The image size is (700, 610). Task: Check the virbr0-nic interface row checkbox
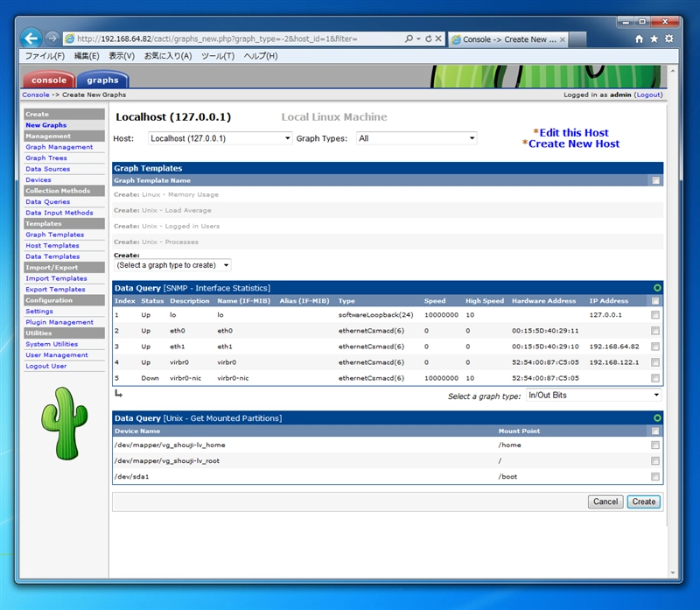point(655,378)
